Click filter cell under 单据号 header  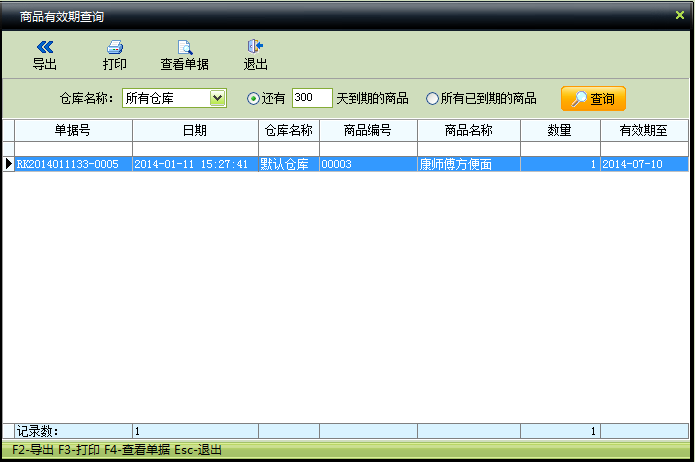pos(74,149)
